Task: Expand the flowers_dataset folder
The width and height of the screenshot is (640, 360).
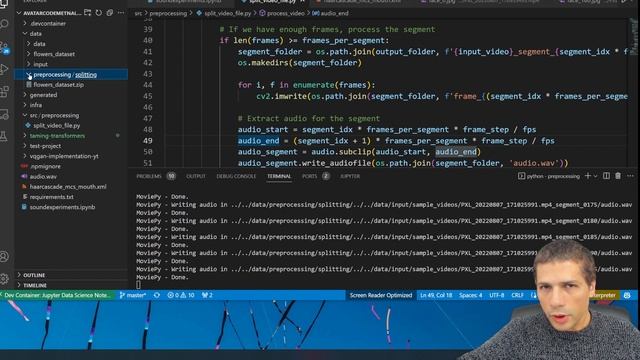Action: coord(54,54)
